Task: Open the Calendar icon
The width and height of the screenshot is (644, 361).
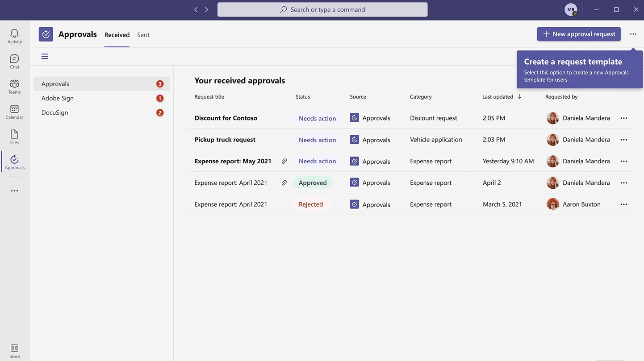Action: pos(14,111)
